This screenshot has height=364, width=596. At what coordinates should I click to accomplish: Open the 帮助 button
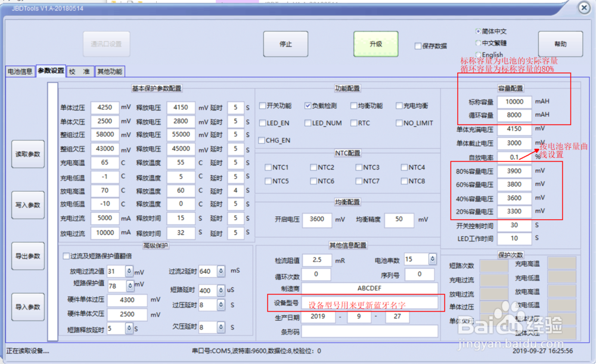(x=560, y=44)
